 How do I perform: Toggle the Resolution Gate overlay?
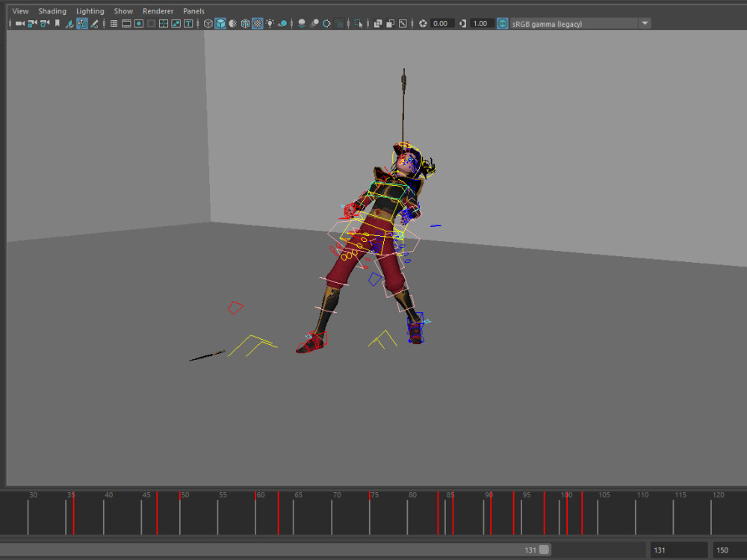click(139, 23)
